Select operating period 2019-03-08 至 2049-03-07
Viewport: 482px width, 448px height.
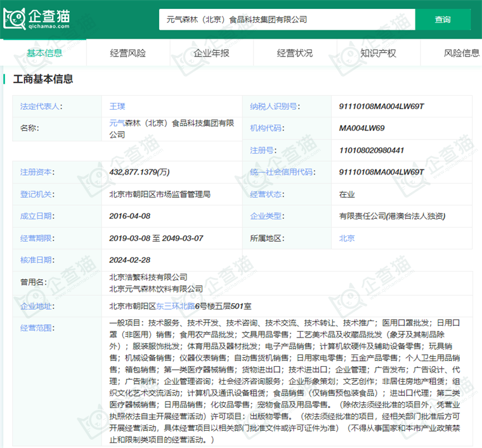[156, 239]
